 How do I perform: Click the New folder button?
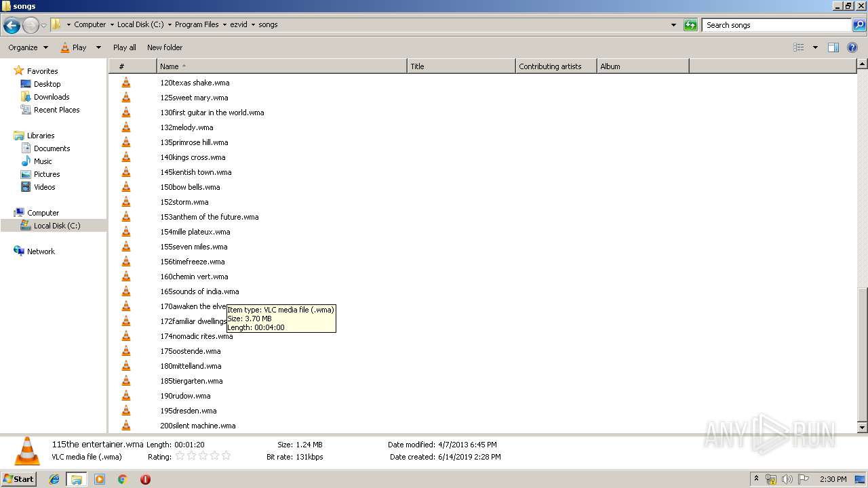(x=165, y=47)
